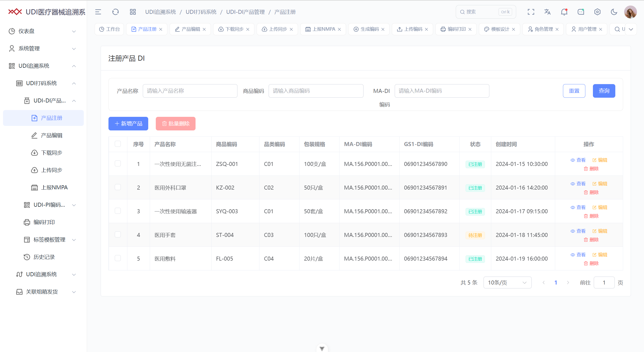Expand the 系统管理 sidebar menu
This screenshot has height=352, width=644.
(43, 49)
